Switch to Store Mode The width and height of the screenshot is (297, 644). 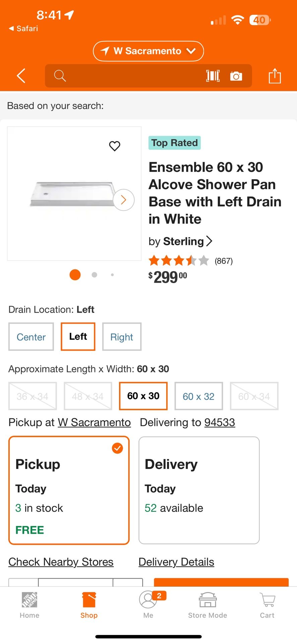point(207,604)
